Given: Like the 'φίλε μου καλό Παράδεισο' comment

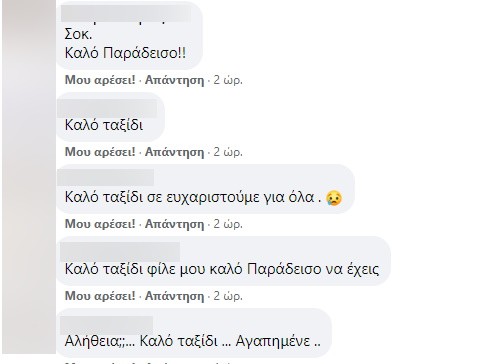Looking at the screenshot, I should point(100,296).
